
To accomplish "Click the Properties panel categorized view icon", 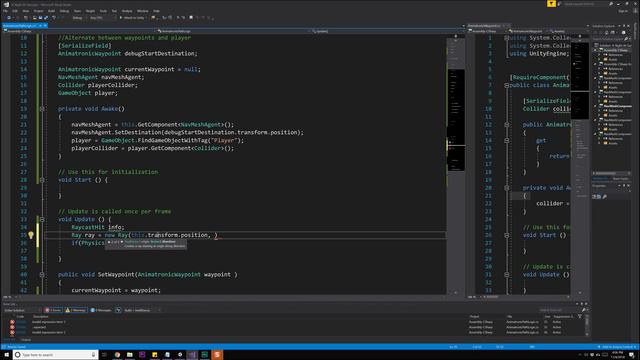I will (x=594, y=197).
